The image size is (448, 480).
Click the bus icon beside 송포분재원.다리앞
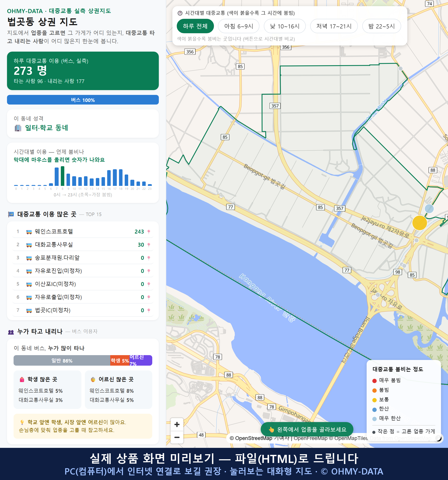(29, 258)
